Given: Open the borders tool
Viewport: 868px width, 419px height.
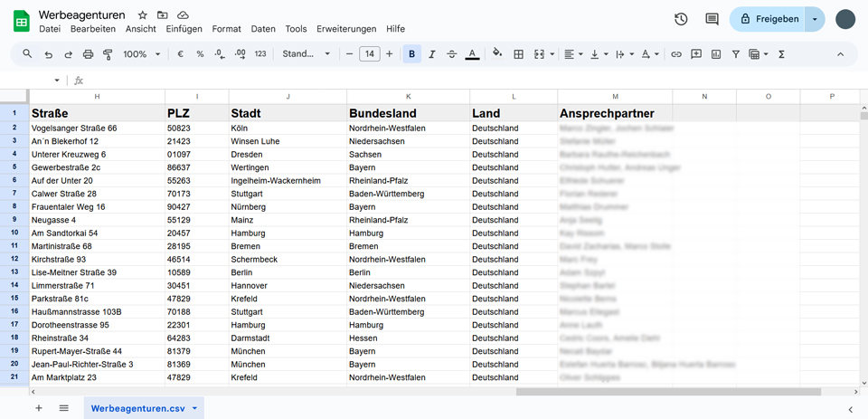Looking at the screenshot, I should [x=519, y=54].
